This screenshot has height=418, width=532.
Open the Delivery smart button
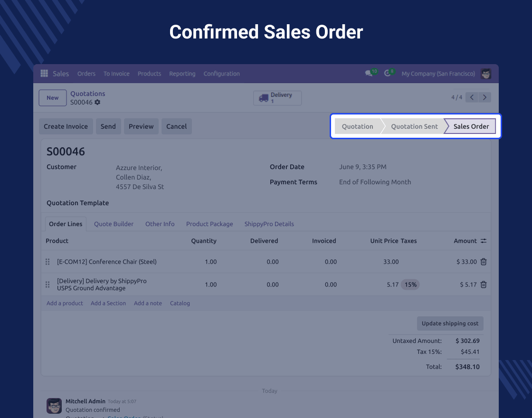[x=277, y=98]
